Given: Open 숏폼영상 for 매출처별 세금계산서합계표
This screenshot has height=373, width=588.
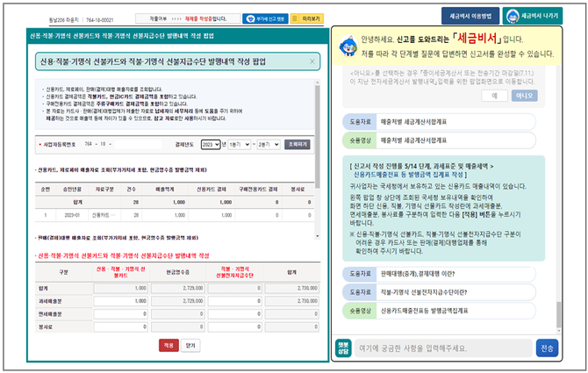Looking at the screenshot, I should click(x=356, y=138).
